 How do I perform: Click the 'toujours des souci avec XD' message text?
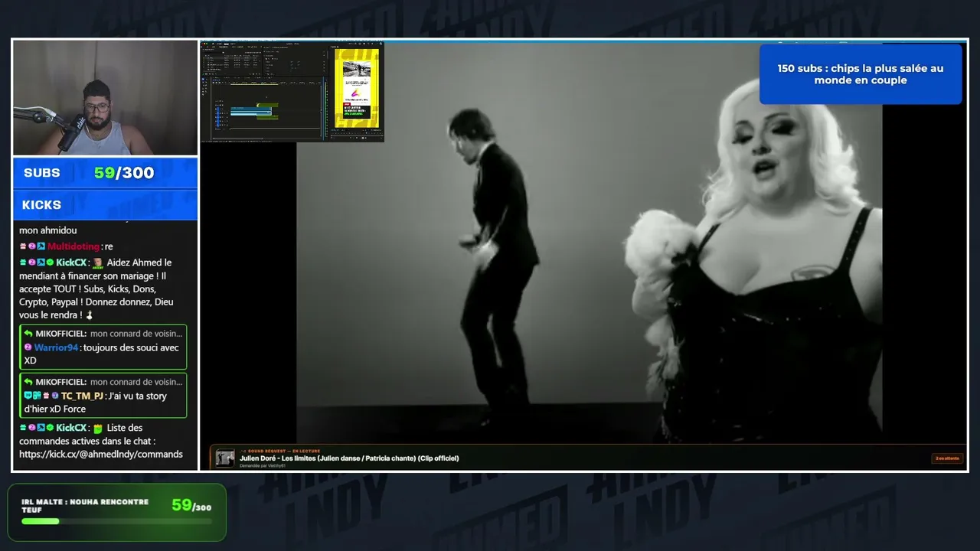point(102,354)
